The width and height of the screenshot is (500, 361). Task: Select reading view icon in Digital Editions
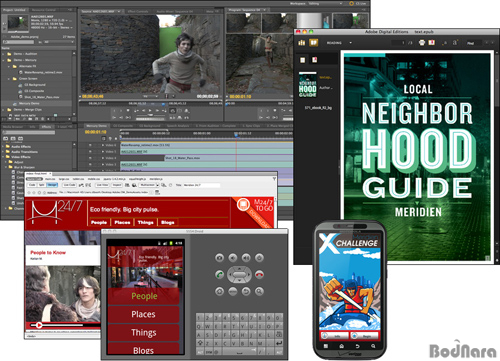(x=313, y=43)
